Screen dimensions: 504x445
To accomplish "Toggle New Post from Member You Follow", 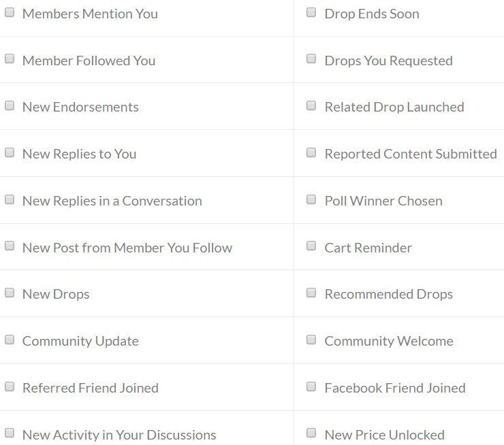I will click(10, 246).
